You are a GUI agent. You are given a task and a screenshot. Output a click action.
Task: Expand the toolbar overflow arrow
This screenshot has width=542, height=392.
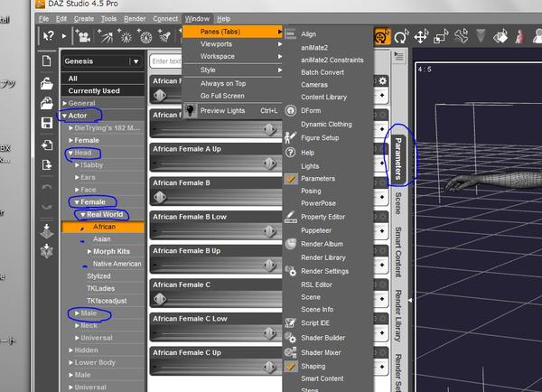[x=64, y=35]
